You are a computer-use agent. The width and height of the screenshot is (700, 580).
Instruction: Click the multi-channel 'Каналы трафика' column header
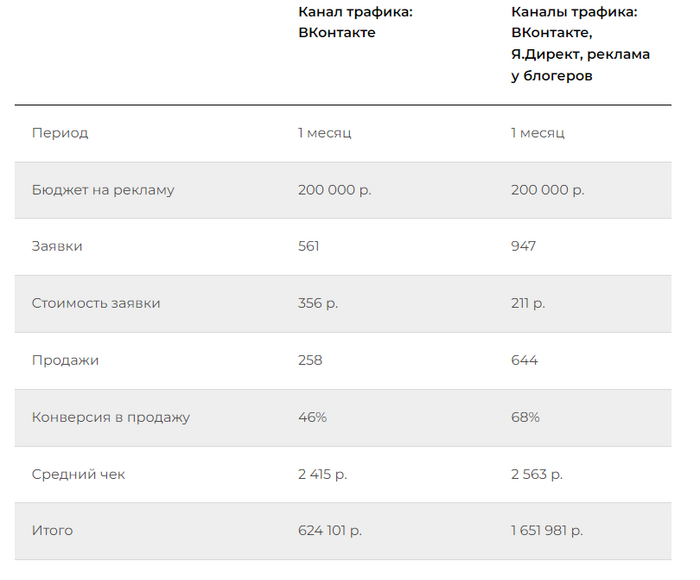pyautogui.click(x=580, y=44)
